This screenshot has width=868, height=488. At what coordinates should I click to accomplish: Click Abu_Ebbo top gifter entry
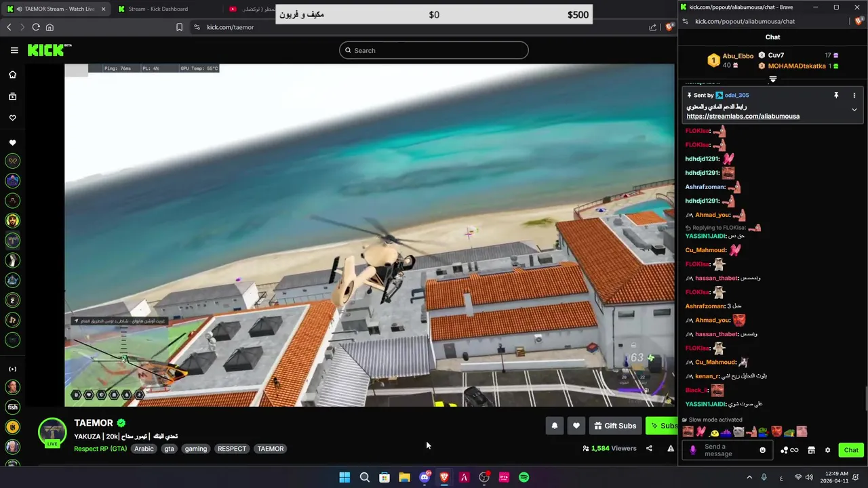[730, 60]
